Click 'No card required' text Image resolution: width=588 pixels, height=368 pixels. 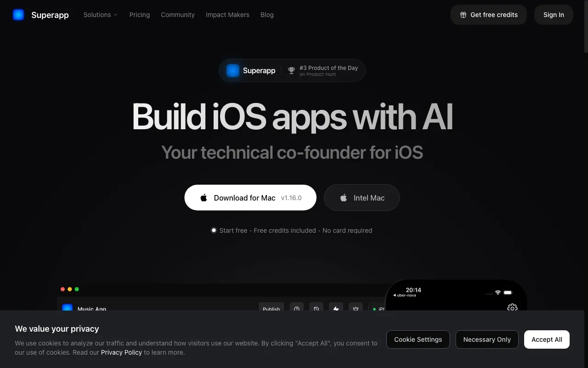347,230
